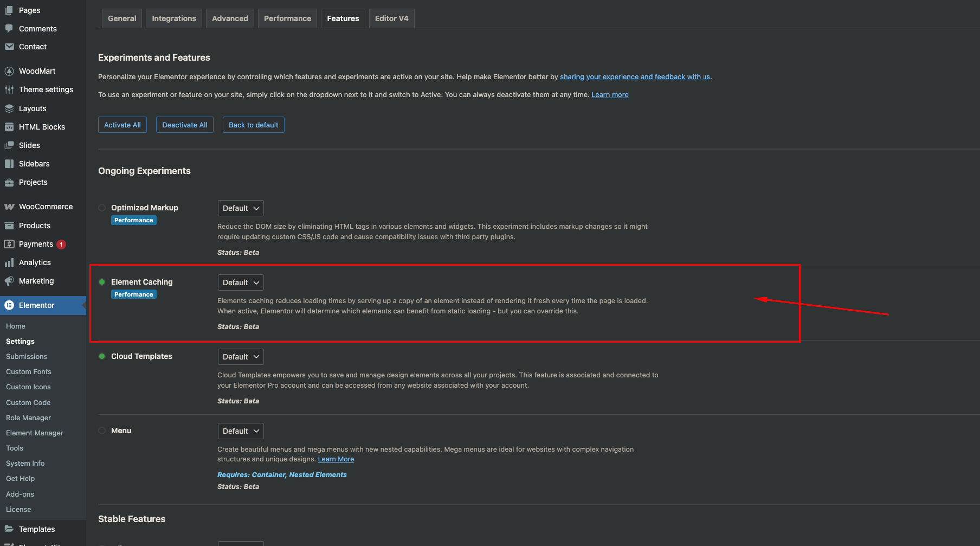Click the WooCommerce logo icon
Image resolution: width=980 pixels, height=546 pixels.
click(x=9, y=207)
